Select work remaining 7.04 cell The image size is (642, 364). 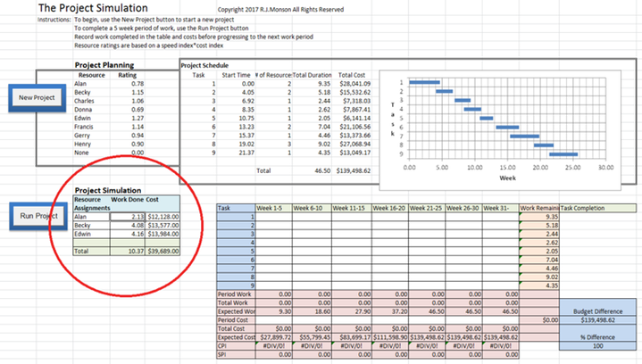point(539,260)
